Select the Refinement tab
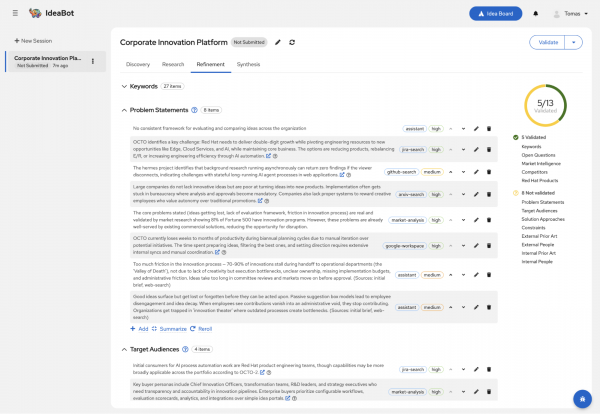 210,64
